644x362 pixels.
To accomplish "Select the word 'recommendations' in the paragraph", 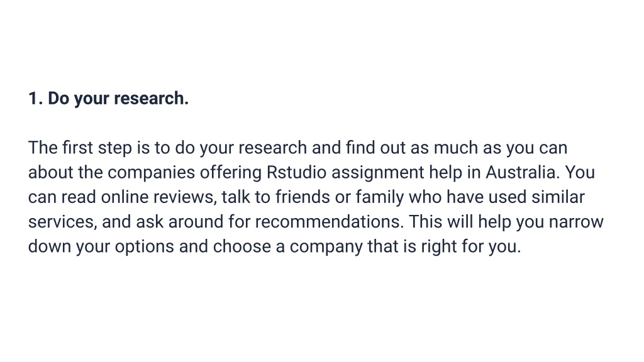I will (x=327, y=222).
